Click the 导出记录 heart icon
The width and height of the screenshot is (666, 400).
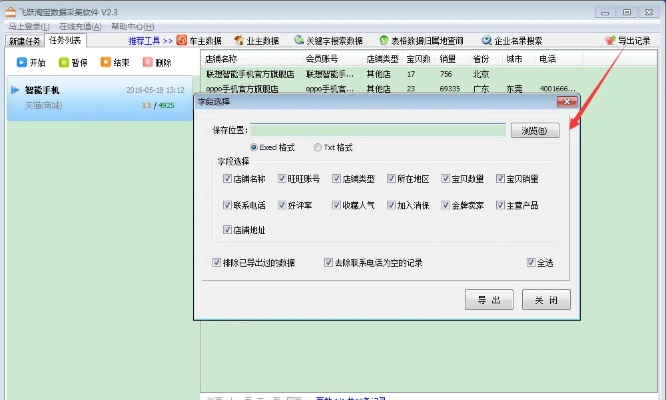coord(611,41)
